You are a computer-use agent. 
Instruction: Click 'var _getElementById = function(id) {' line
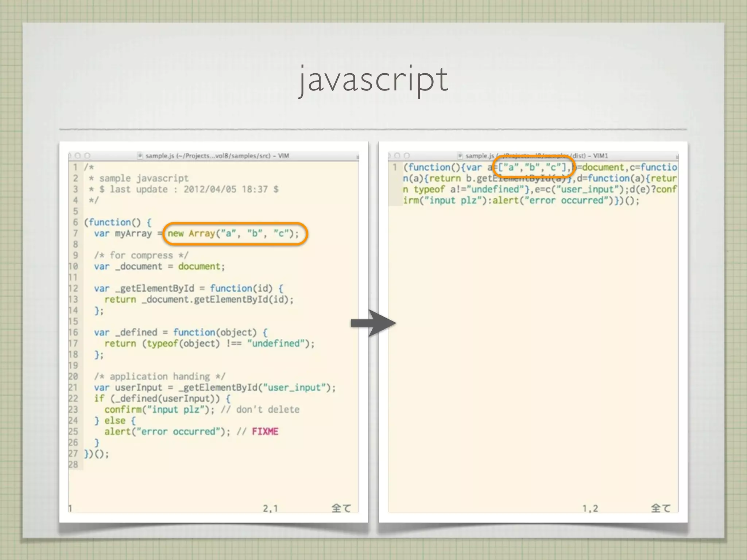189,288
